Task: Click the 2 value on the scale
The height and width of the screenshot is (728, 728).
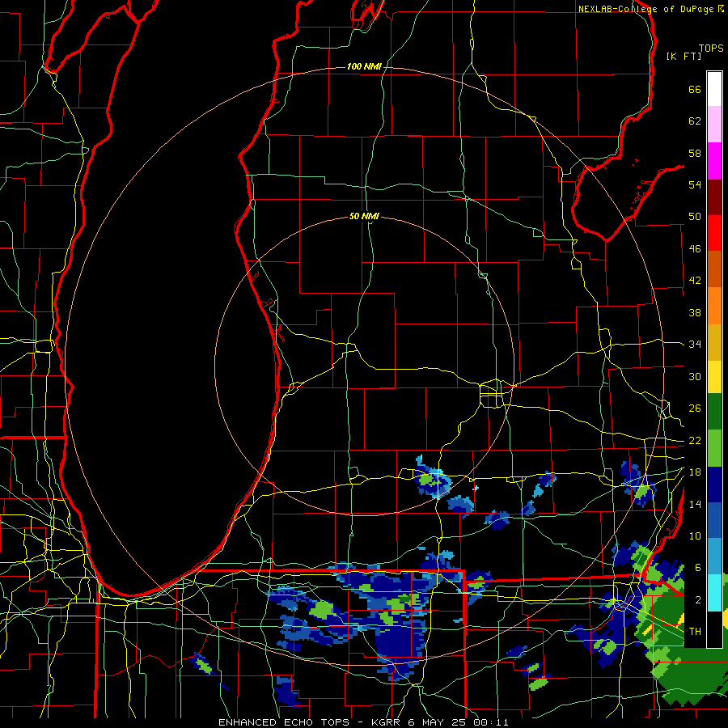Action: (698, 600)
